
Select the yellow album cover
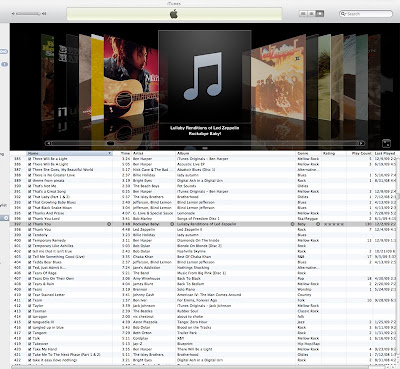[x=97, y=77]
